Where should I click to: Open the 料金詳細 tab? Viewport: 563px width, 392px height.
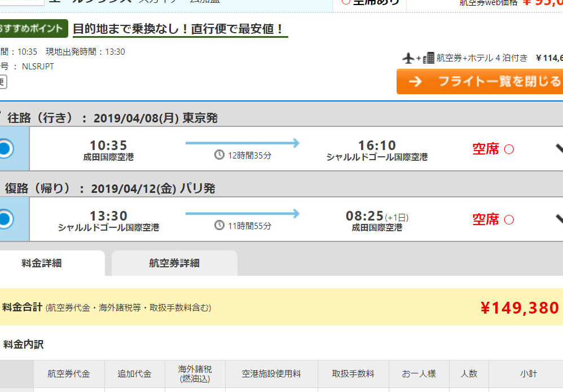click(x=41, y=263)
